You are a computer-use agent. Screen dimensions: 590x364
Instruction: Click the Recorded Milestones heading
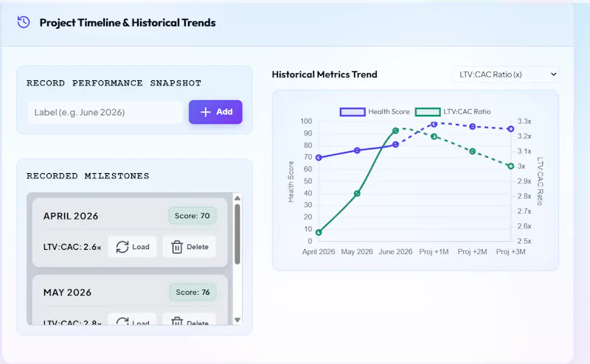tap(88, 176)
